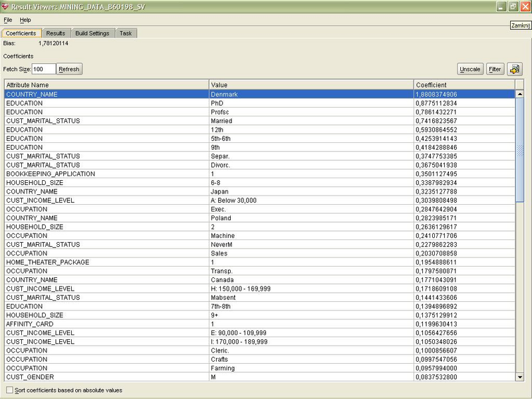Switch to the Build Settings tab

(92, 33)
